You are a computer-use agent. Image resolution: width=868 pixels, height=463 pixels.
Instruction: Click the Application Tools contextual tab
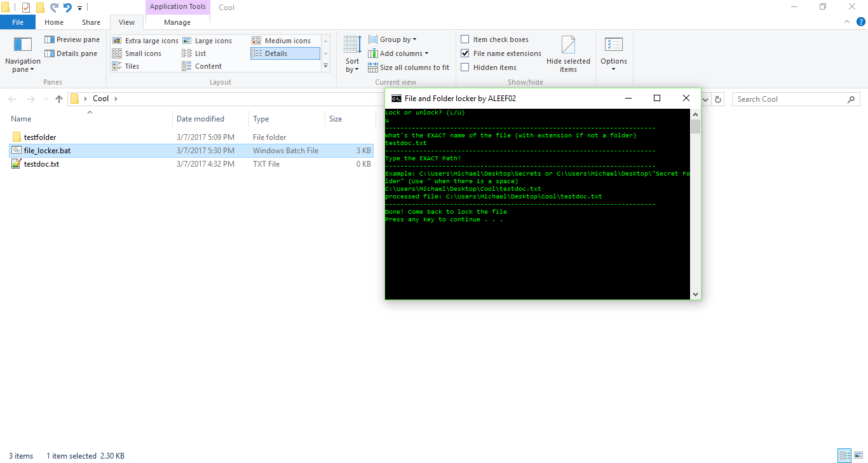tap(178, 7)
